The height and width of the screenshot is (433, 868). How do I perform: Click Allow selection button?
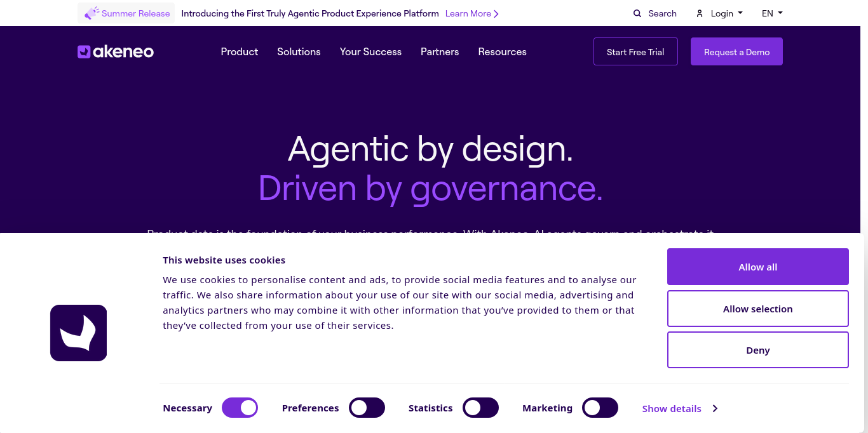click(757, 309)
